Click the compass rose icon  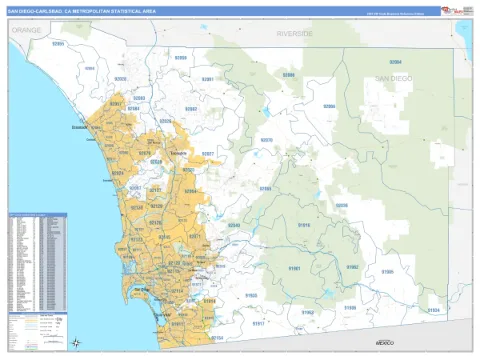[x=76, y=342]
